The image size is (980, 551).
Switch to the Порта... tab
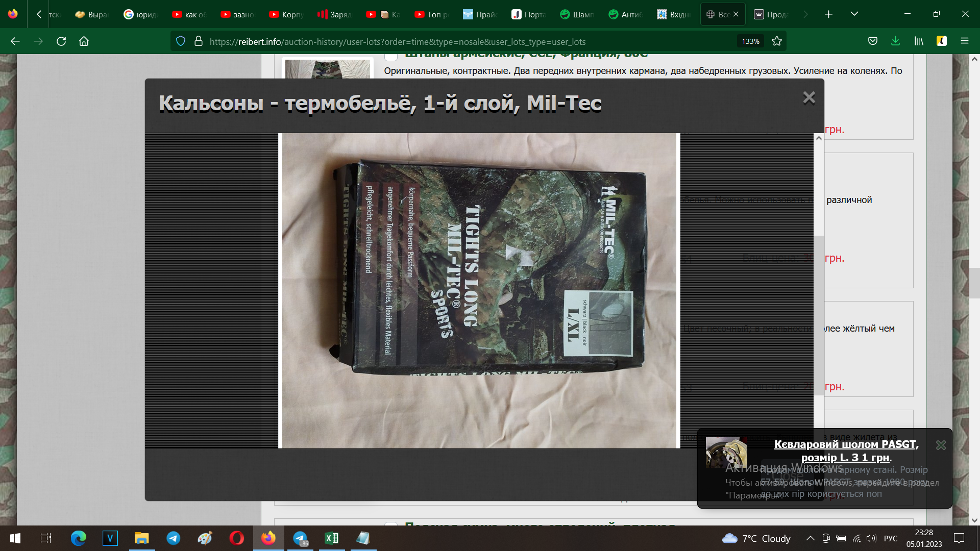point(529,14)
